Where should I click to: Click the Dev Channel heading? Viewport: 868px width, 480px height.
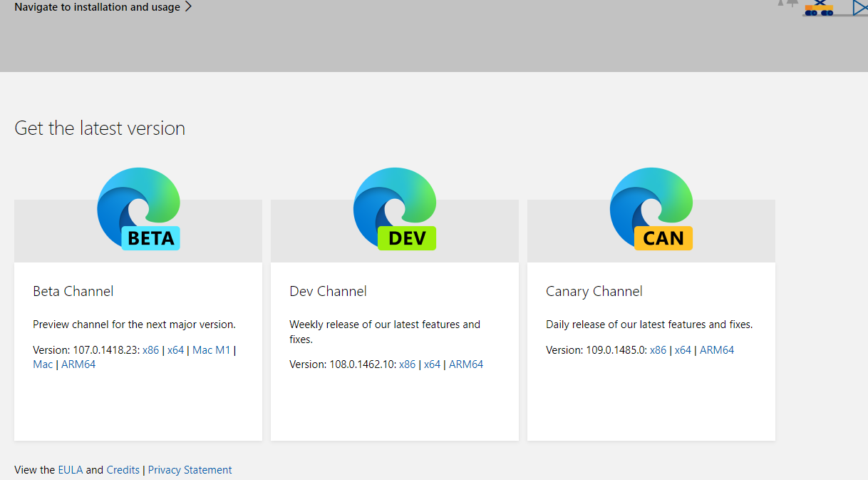click(329, 291)
